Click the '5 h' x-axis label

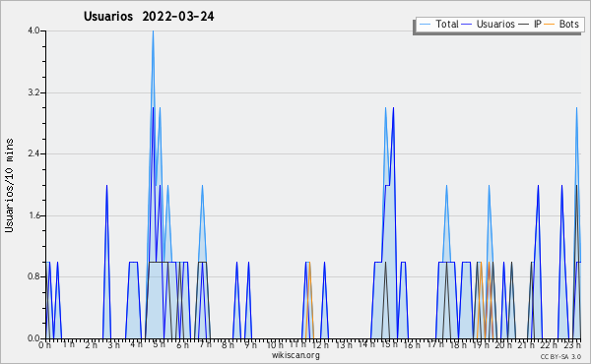pos(160,344)
